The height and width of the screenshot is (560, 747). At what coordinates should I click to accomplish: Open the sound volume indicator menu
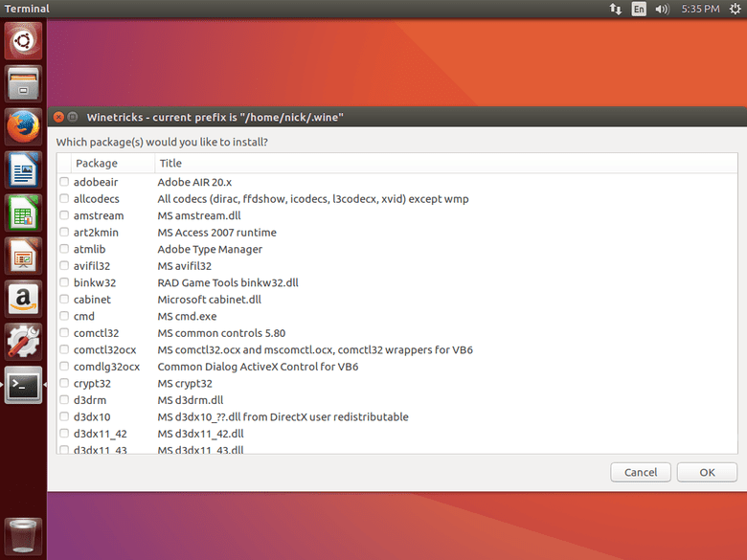(x=662, y=9)
